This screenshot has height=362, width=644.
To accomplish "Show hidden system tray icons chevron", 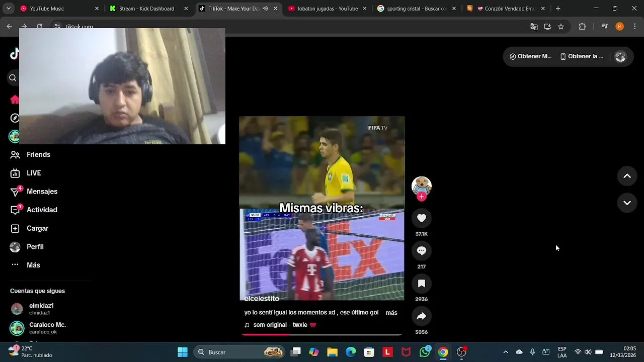I will (x=506, y=352).
